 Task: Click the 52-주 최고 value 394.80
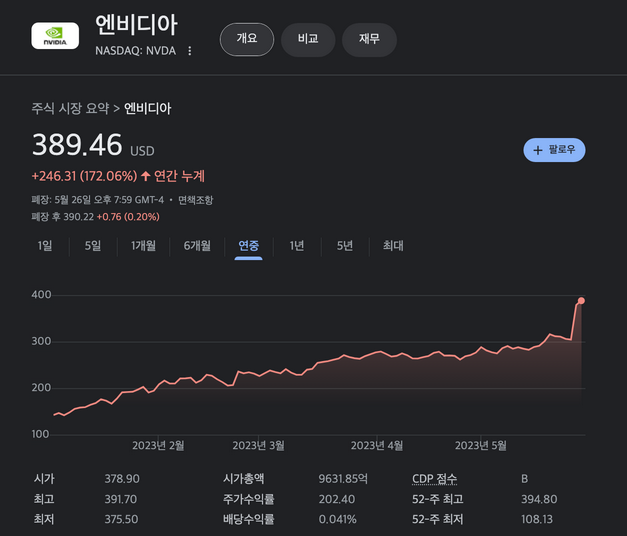pyautogui.click(x=539, y=499)
